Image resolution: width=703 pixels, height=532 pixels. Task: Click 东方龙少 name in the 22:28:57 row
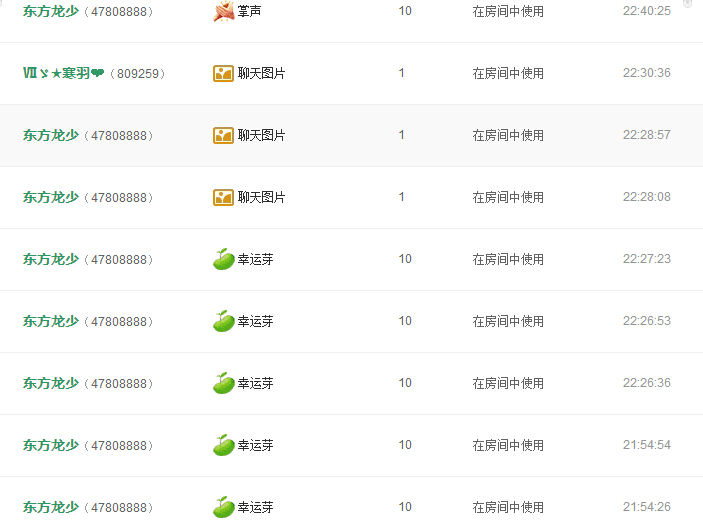pyautogui.click(x=50, y=135)
